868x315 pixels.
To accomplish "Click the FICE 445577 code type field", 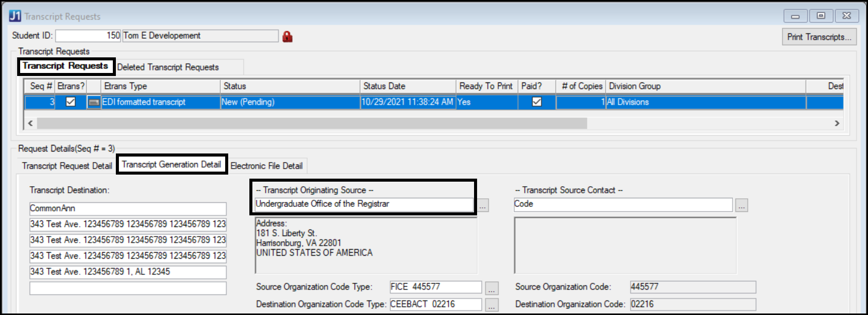I will [x=436, y=287].
